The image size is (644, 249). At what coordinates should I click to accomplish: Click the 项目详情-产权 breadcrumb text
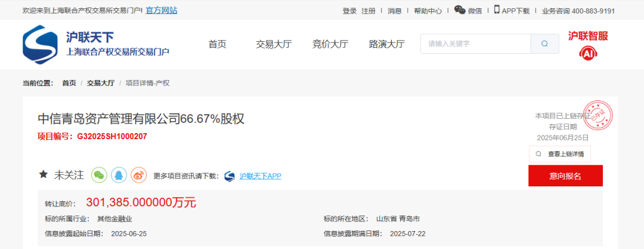[x=147, y=83]
